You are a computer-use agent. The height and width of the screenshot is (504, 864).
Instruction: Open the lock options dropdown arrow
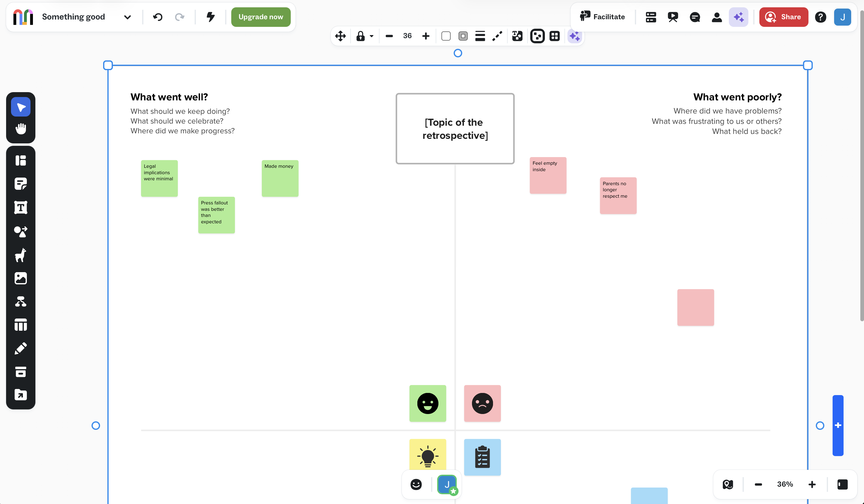click(371, 36)
